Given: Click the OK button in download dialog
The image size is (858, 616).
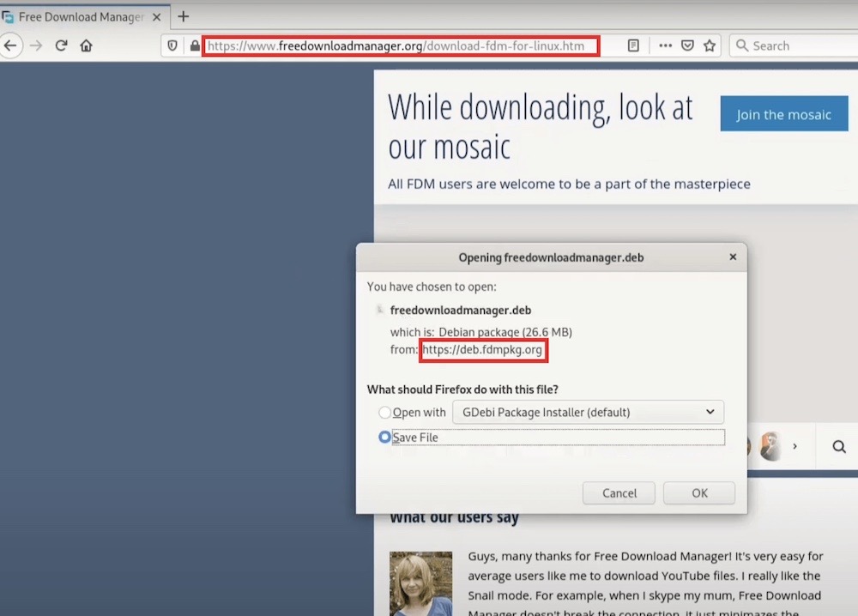Looking at the screenshot, I should coord(698,492).
